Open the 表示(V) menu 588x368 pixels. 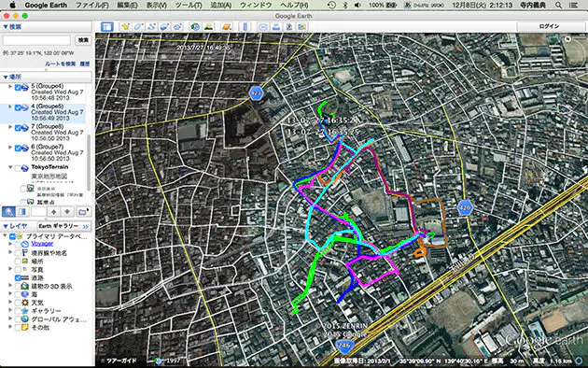157,6
